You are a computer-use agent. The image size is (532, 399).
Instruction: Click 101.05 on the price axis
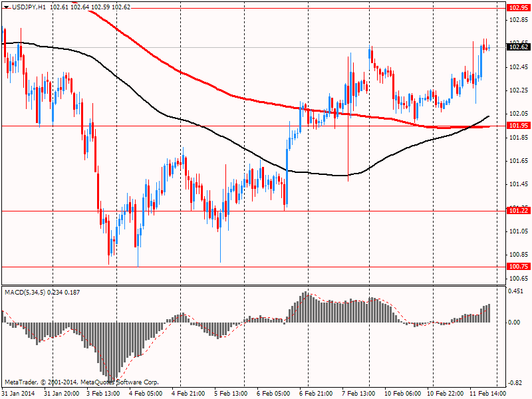pos(519,231)
